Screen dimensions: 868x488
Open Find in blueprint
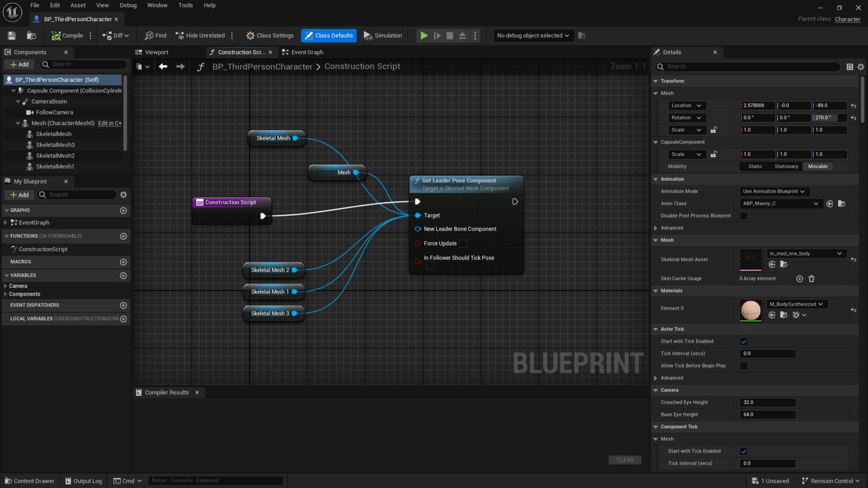tap(156, 36)
